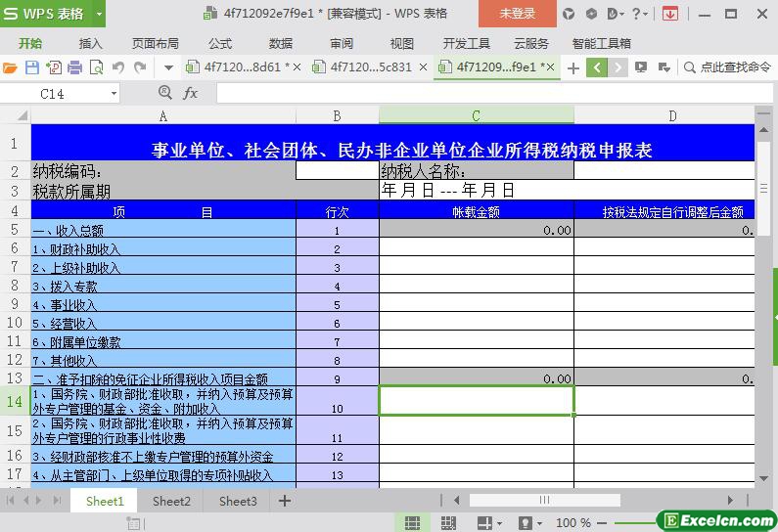Screen dimensions: 778x532
Task: Toggle page break preview view
Action: tap(448, 523)
